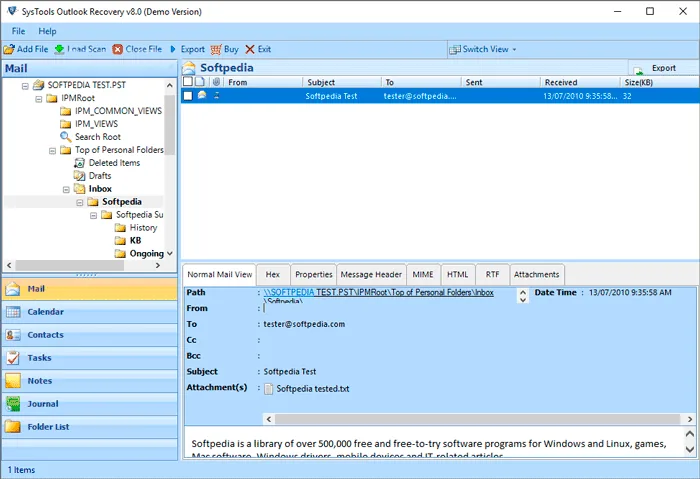Collapse the IPMRoot tree node

pyautogui.click(x=39, y=99)
